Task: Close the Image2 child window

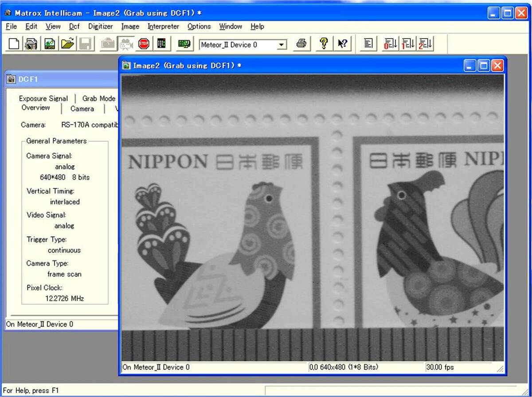Action: click(x=497, y=66)
